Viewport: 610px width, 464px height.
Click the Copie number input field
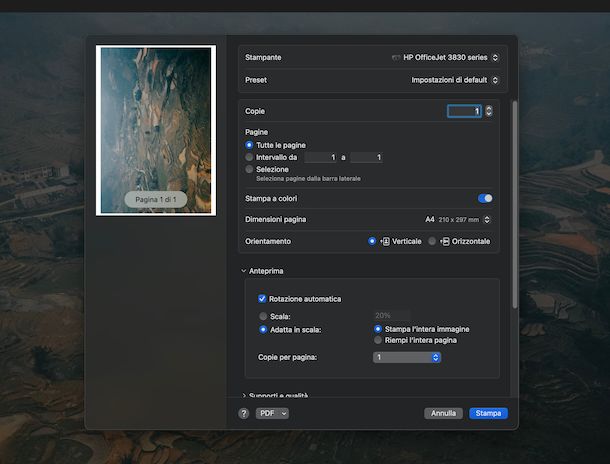pos(465,111)
